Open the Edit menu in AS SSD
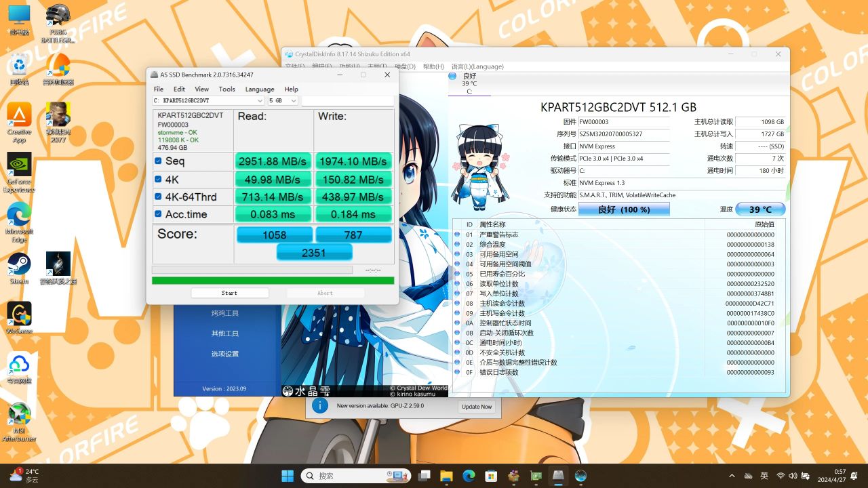Screen dimensions: 868x488 pyautogui.click(x=179, y=89)
